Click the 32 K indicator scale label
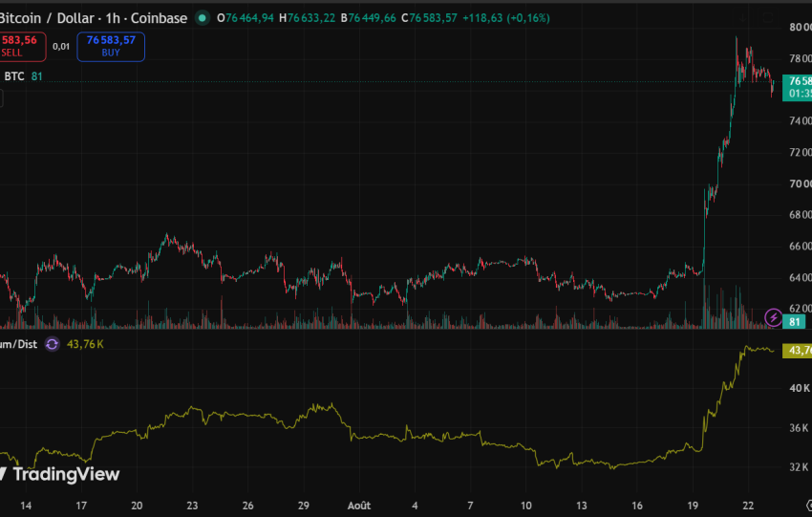The height and width of the screenshot is (517, 812). click(x=799, y=466)
